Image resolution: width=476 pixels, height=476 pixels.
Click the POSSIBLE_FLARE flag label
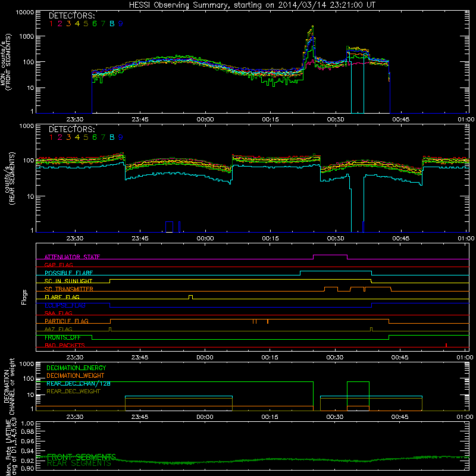coord(68,273)
